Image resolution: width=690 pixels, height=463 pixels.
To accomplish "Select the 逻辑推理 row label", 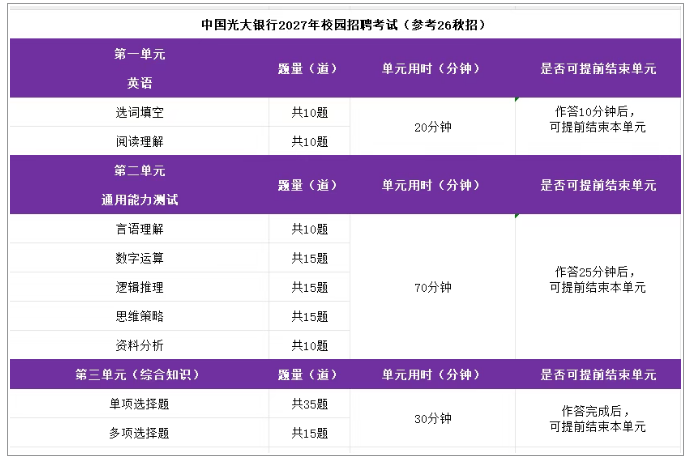I will point(139,287).
